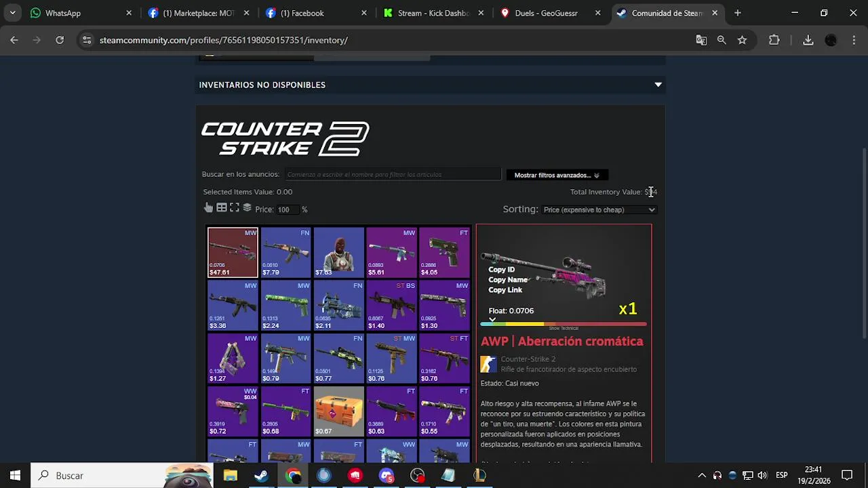Reload the Steam page
This screenshot has width=868, height=488.
click(x=60, y=40)
